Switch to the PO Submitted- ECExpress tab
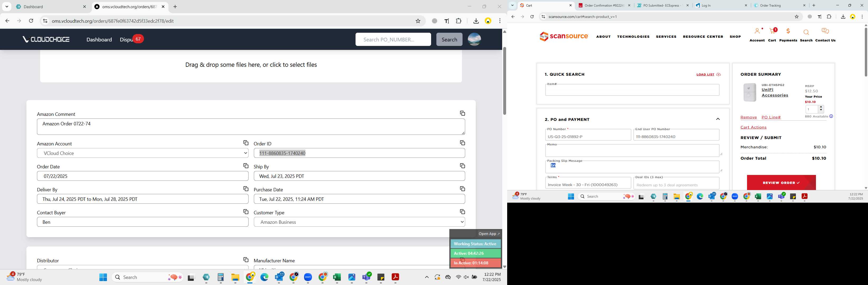 coord(663,5)
